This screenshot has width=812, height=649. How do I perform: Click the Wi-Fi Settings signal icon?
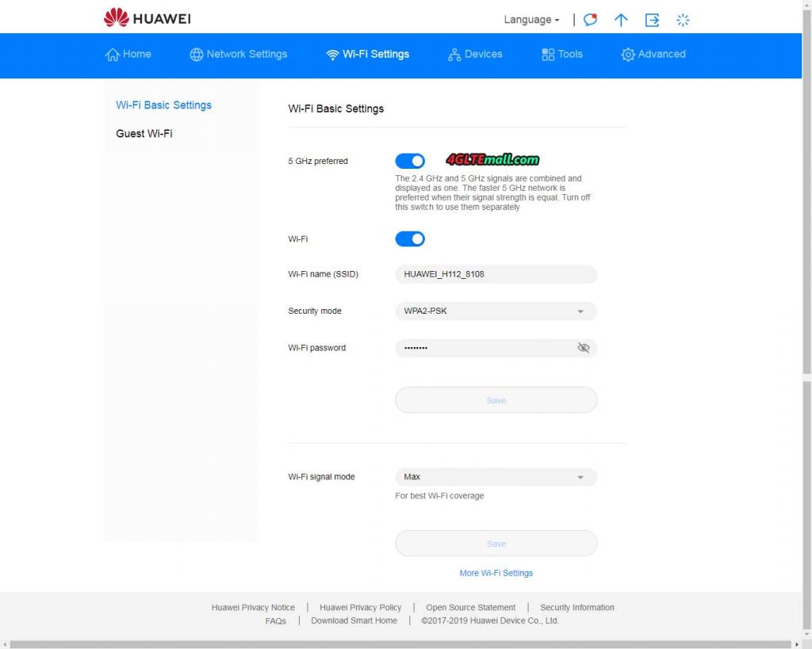click(332, 54)
